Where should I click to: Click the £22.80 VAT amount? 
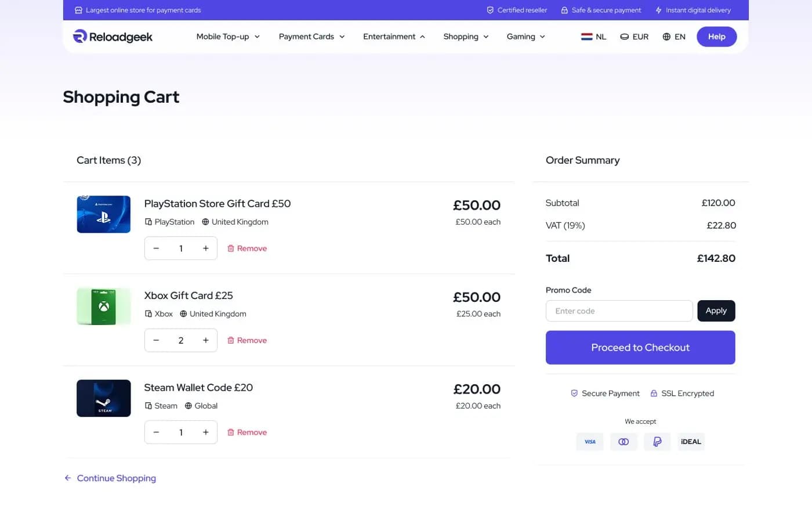(x=721, y=225)
